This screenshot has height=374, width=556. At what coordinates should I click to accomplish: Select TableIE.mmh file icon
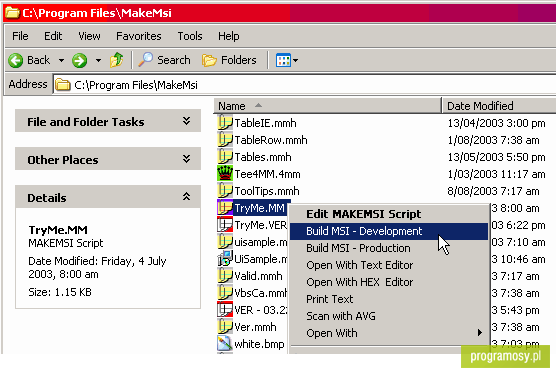[x=224, y=123]
